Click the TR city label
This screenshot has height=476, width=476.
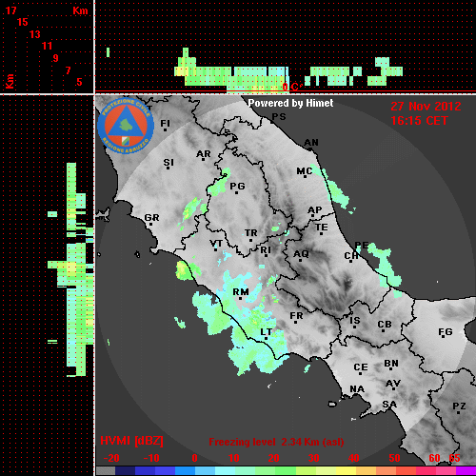[x=251, y=233]
